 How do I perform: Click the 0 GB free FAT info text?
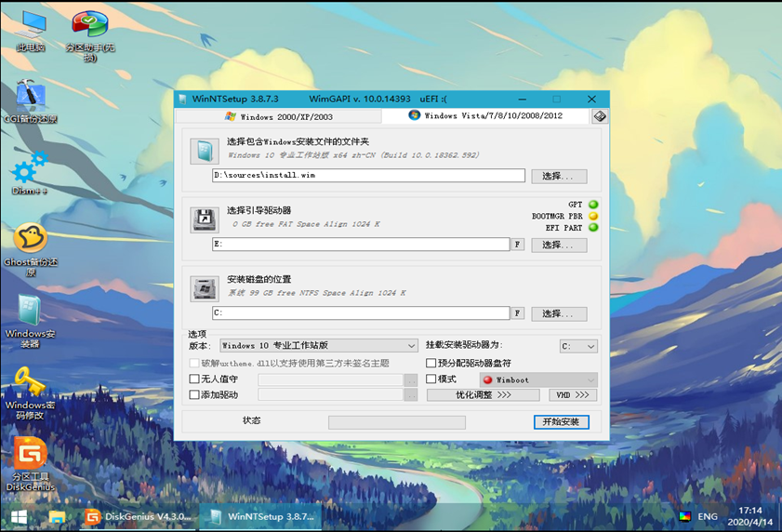(x=306, y=224)
